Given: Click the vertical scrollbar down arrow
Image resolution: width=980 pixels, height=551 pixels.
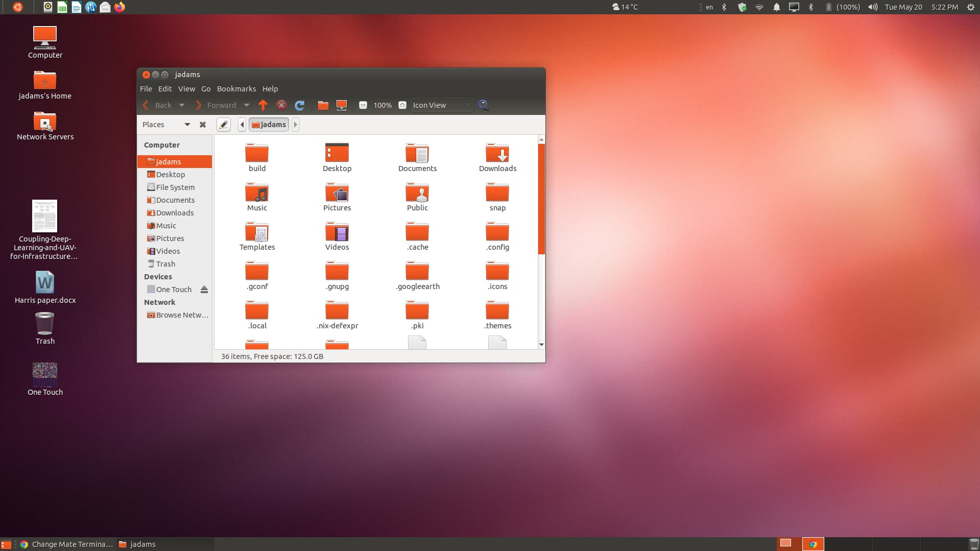Looking at the screenshot, I should [541, 345].
